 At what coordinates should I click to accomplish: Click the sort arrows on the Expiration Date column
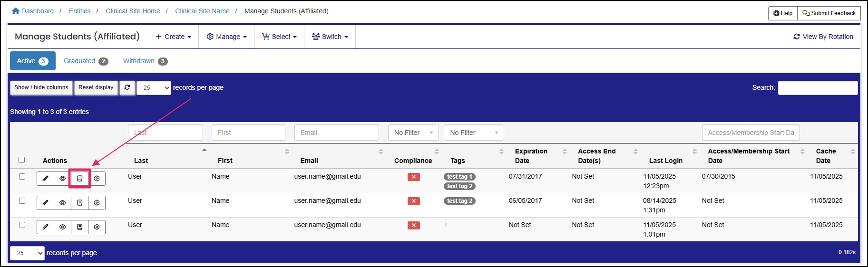pos(565,151)
